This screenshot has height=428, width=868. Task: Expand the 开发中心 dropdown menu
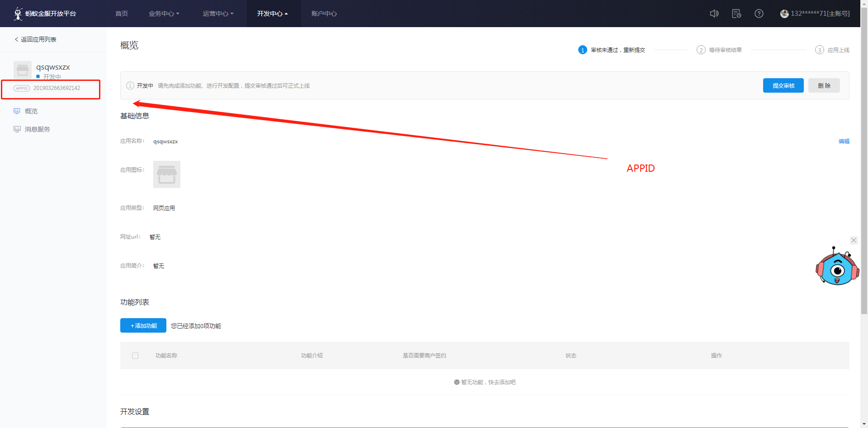(273, 14)
